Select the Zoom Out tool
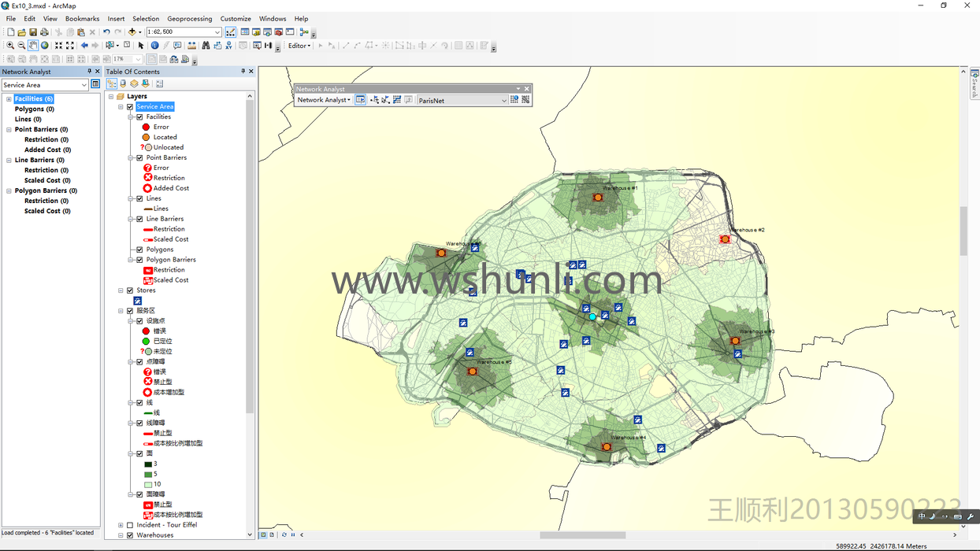980x551 pixels. (21, 46)
